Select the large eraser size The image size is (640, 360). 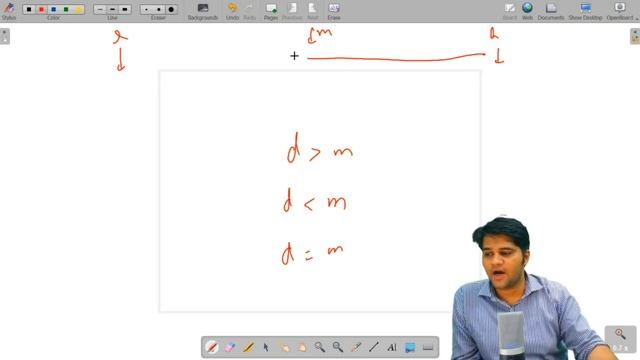(171, 9)
